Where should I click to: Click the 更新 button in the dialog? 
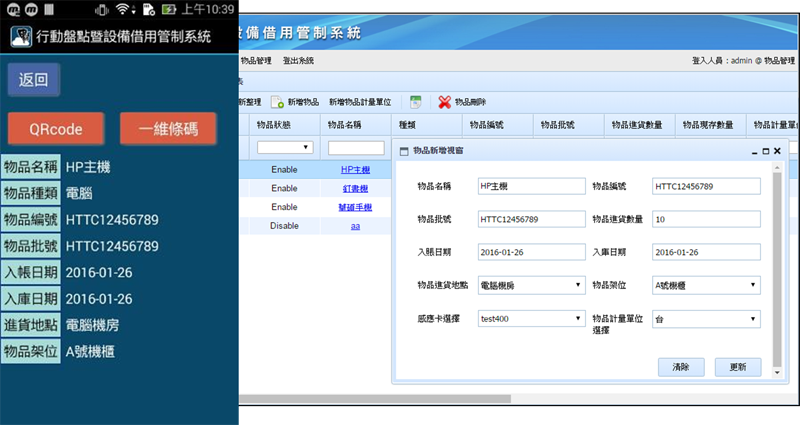(738, 367)
